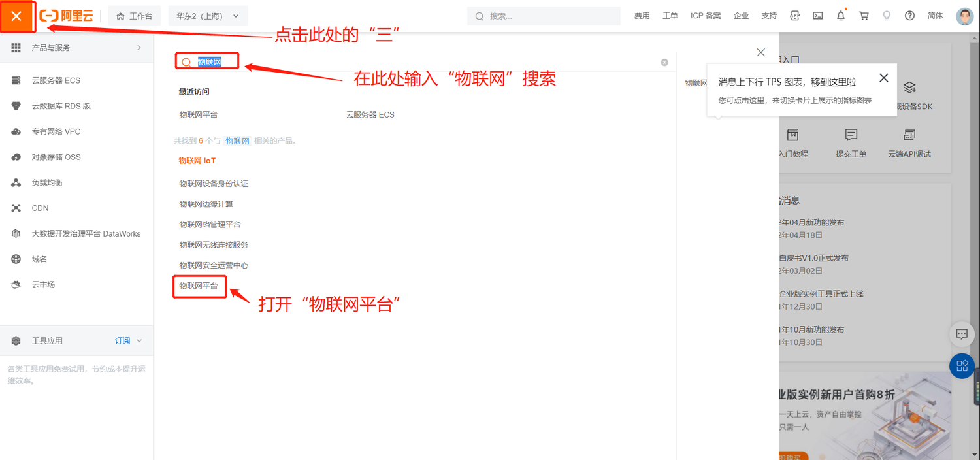
Task: Click the code-page icon next to 支持
Action: 794,16
